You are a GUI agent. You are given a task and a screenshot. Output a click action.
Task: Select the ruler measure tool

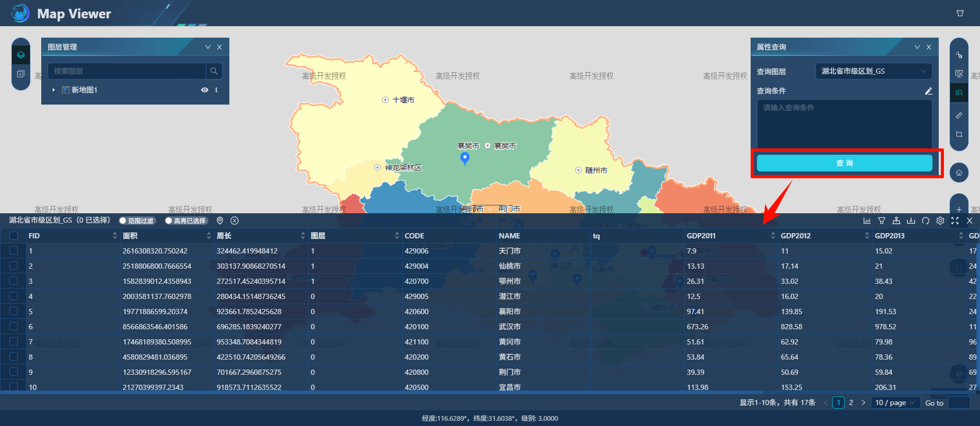959,115
